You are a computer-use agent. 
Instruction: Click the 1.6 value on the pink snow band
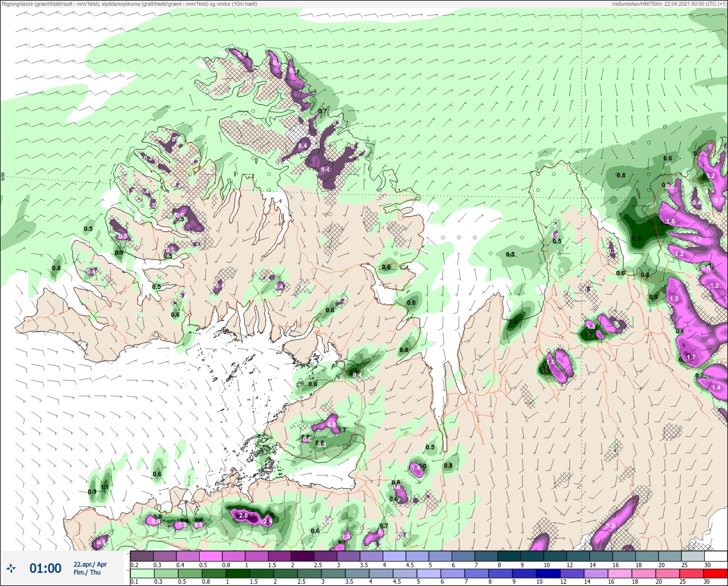pos(670,222)
